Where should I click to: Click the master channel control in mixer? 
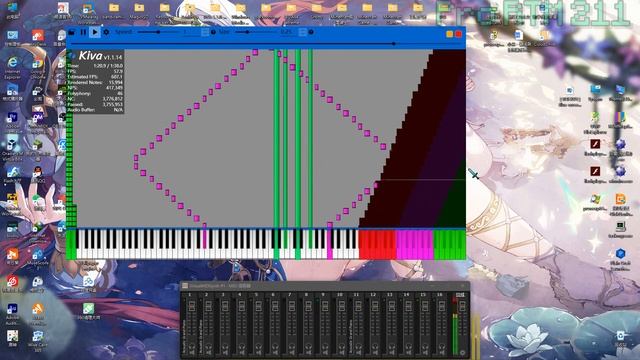pyautogui.click(x=462, y=306)
